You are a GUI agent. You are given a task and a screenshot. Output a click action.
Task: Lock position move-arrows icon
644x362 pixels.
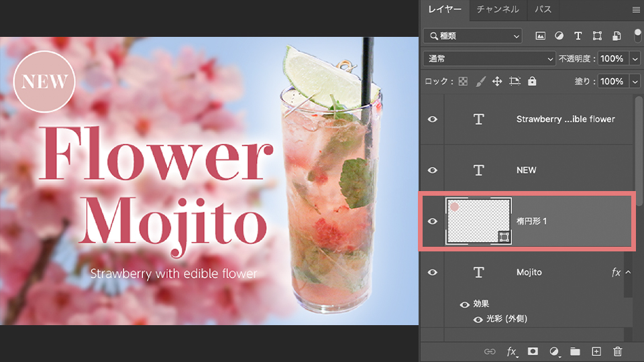pos(497,81)
